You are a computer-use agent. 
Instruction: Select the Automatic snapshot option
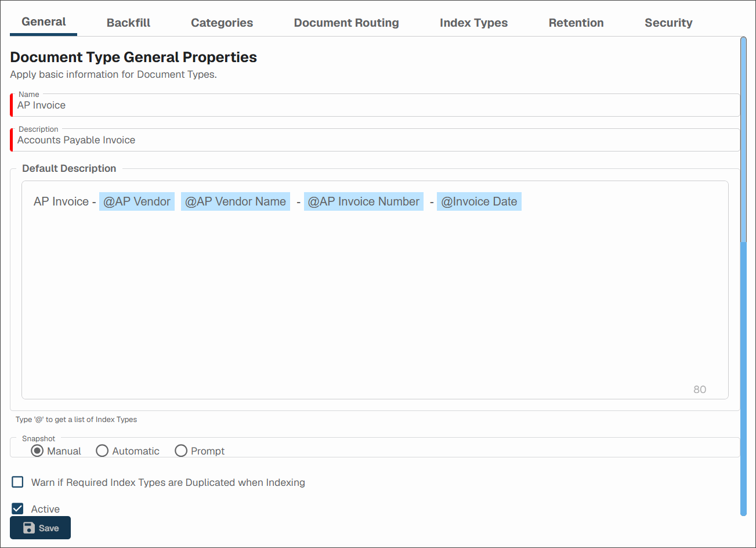(102, 450)
